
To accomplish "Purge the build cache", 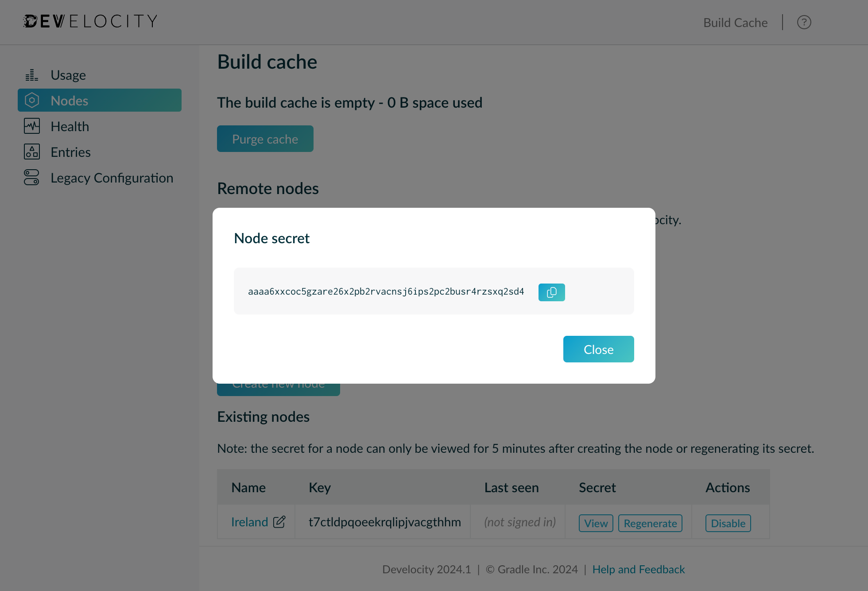I will [265, 139].
